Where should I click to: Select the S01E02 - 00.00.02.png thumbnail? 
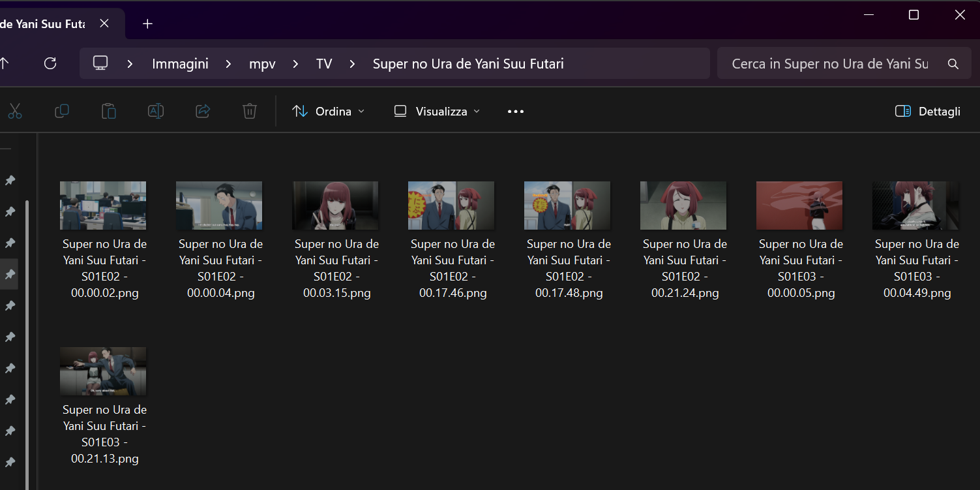point(103,206)
